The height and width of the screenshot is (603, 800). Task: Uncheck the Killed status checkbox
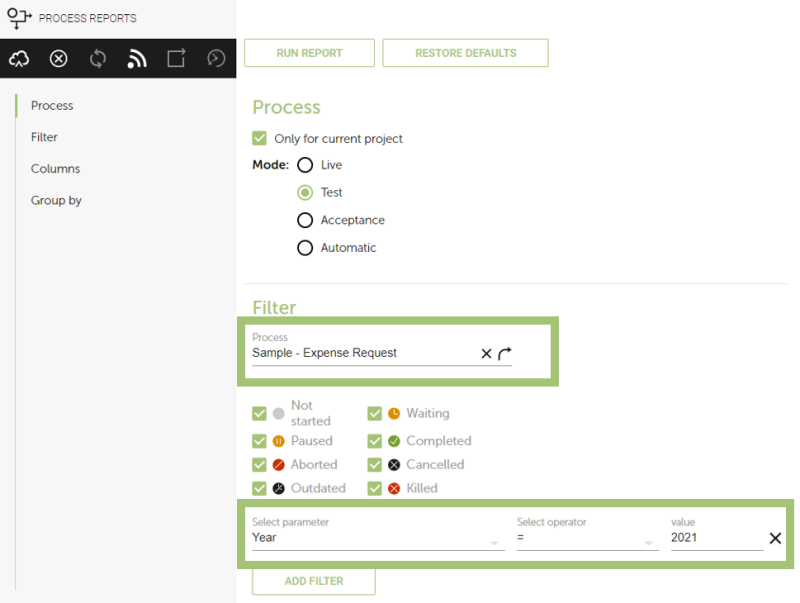click(374, 488)
